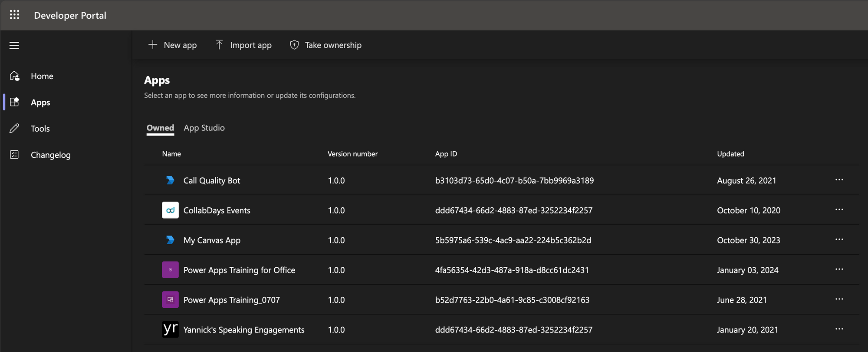Open Tools from the sidebar
Viewport: 868px width, 352px height.
pos(40,129)
